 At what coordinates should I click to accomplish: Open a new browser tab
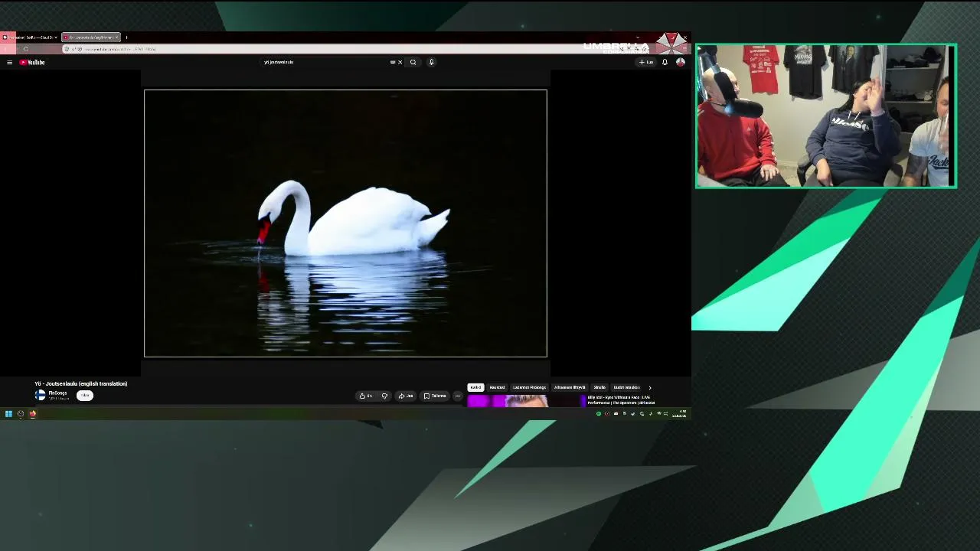(x=126, y=37)
